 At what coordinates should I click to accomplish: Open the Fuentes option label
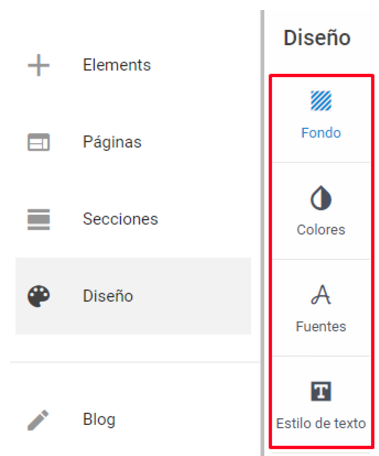[321, 327]
